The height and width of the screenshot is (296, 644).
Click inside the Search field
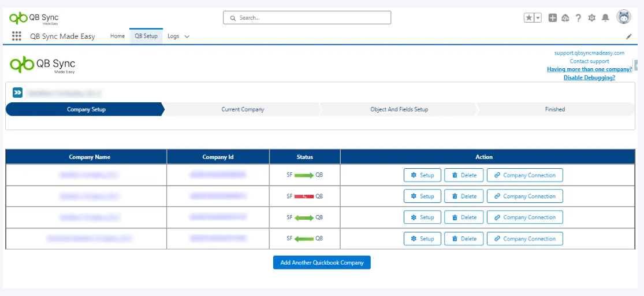307,18
